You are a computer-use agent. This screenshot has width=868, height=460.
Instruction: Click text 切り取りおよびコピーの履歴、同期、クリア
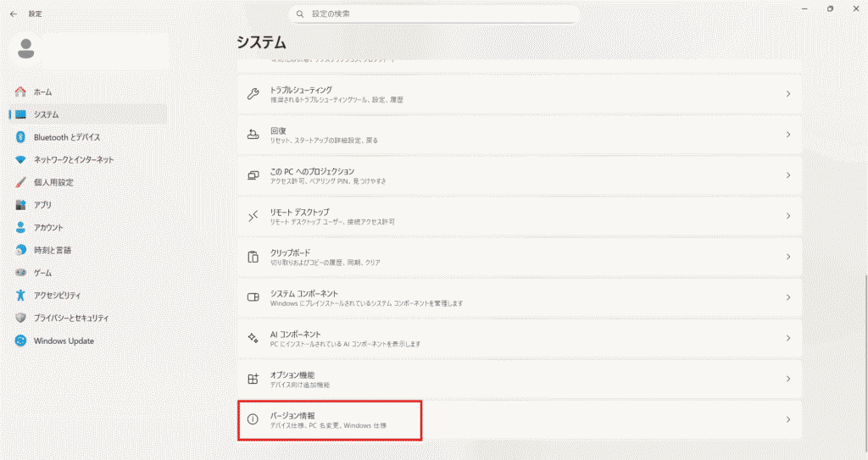click(325, 263)
